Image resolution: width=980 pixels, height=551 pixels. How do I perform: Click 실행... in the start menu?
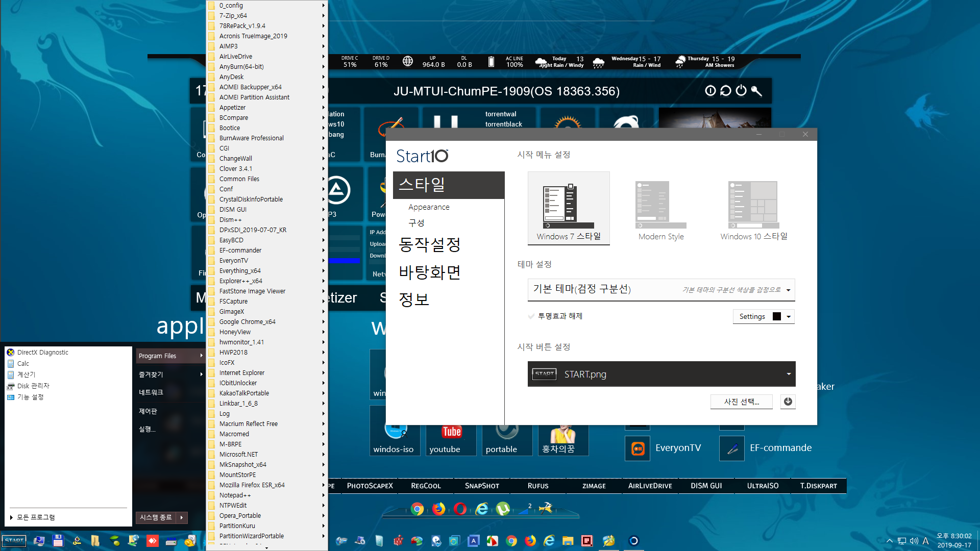147,429
